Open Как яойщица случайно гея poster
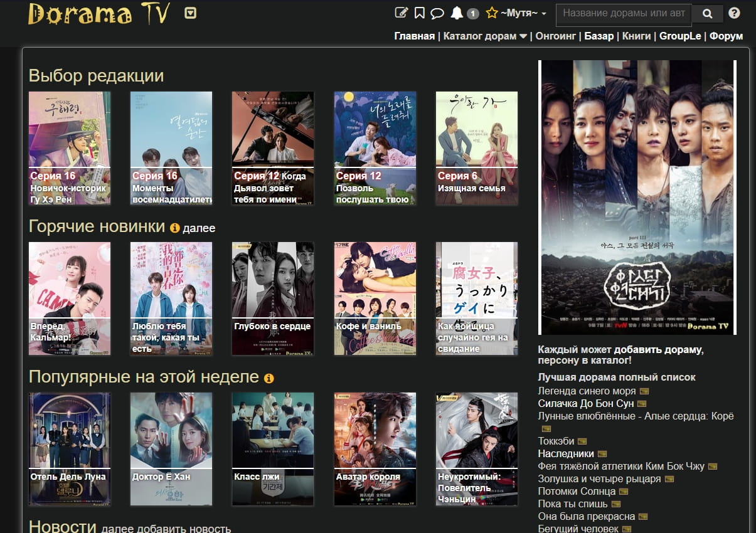This screenshot has height=533, width=756. tap(477, 298)
